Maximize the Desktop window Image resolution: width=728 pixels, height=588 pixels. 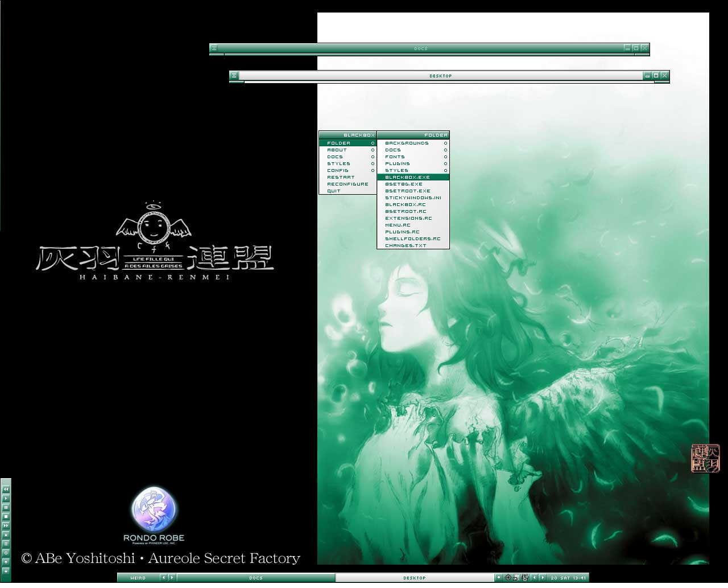tap(656, 75)
